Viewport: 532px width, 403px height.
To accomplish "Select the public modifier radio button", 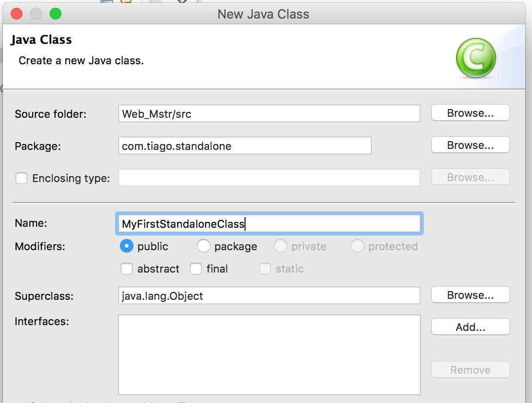I will point(127,246).
